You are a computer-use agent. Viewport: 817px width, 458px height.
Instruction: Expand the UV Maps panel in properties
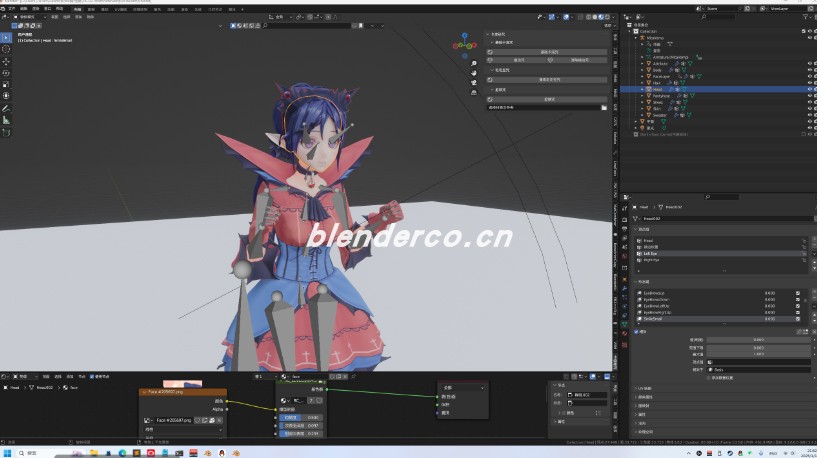click(x=644, y=389)
